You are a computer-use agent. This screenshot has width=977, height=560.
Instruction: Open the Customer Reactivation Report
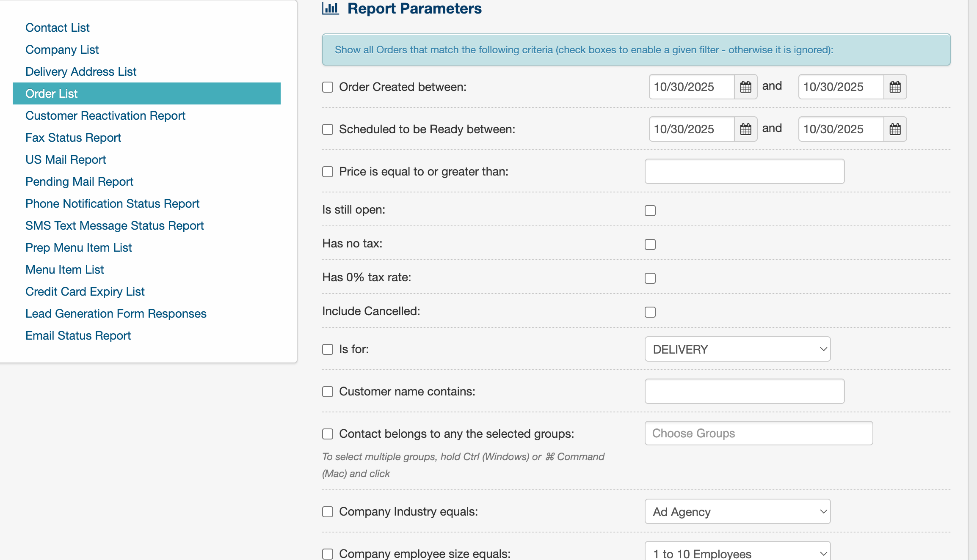[x=105, y=115]
